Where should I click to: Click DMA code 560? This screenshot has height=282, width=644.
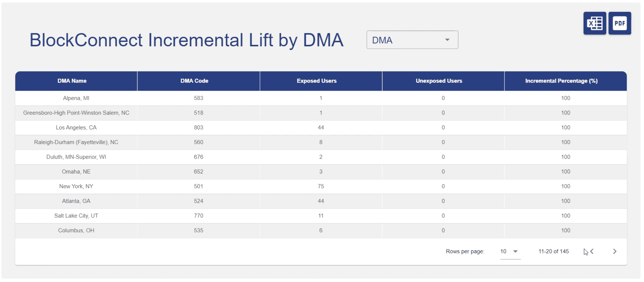coord(199,142)
